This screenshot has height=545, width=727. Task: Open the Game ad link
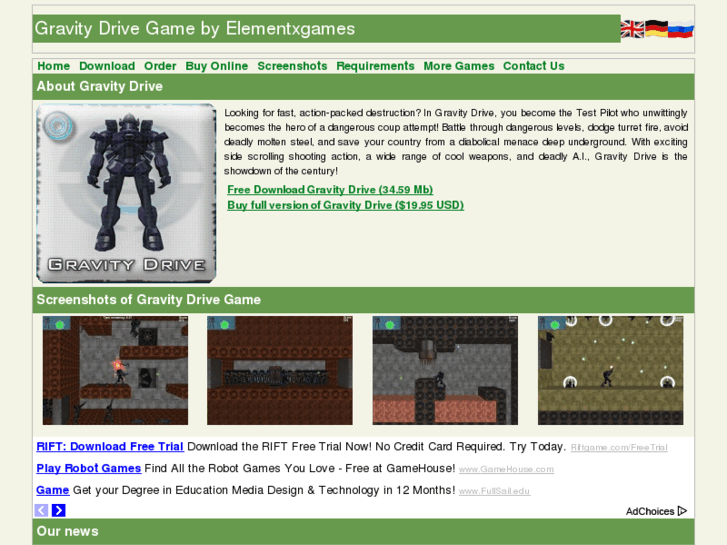52,490
